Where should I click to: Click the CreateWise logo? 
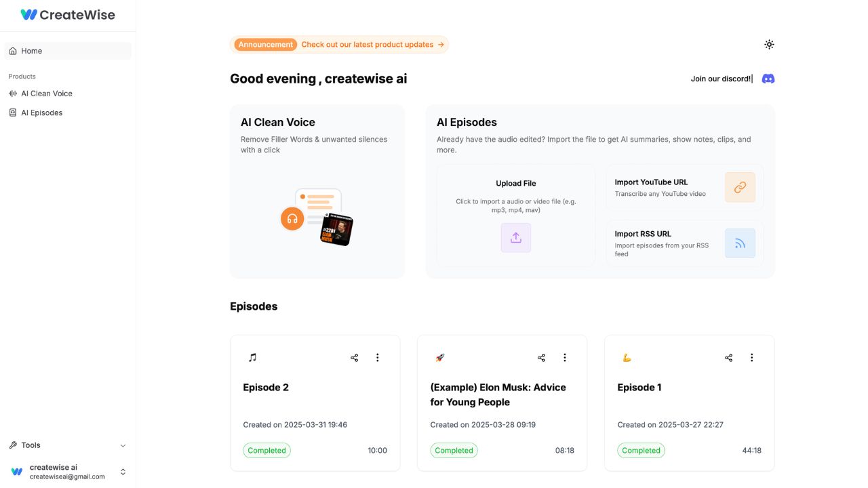[x=68, y=14]
